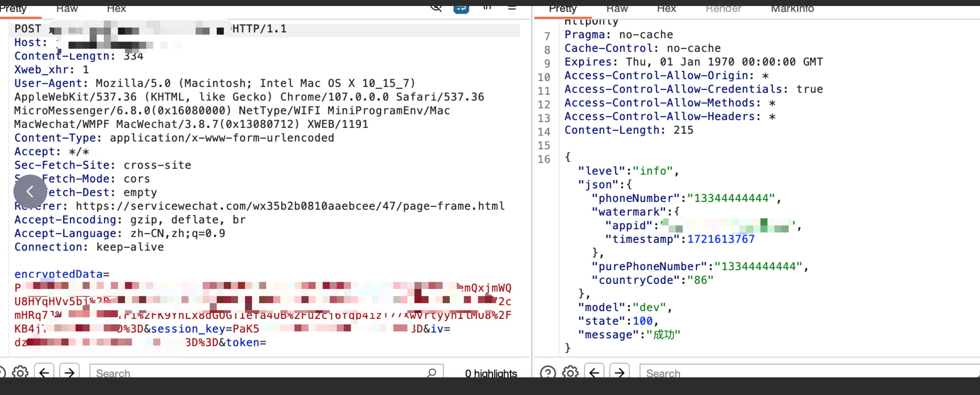
Task: Toggle the blue line-wrap button in request
Action: [x=461, y=8]
